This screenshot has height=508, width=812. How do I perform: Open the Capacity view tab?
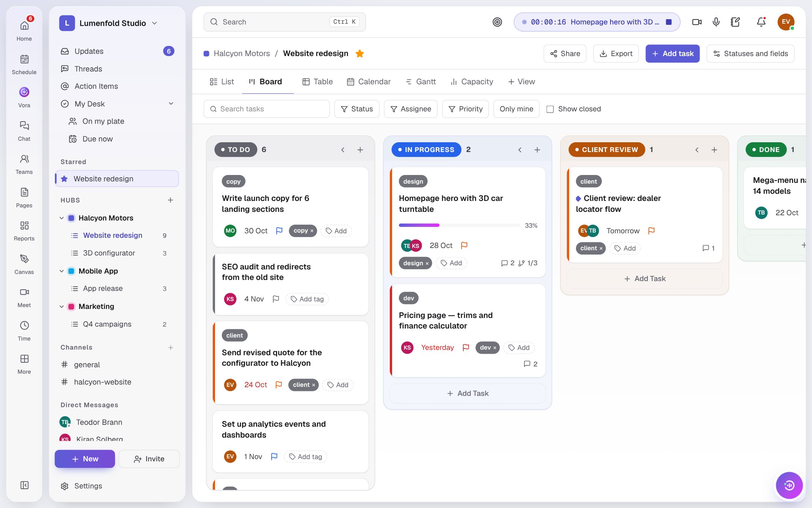coord(472,82)
